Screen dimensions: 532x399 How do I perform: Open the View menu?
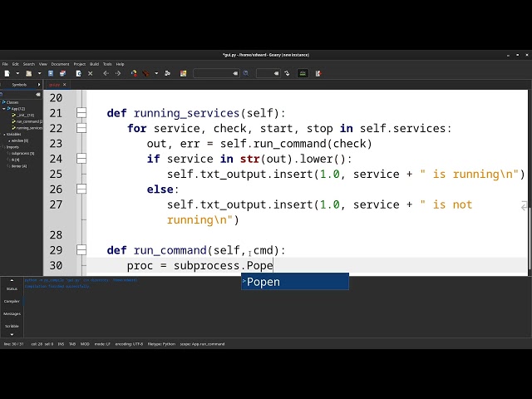[43, 64]
